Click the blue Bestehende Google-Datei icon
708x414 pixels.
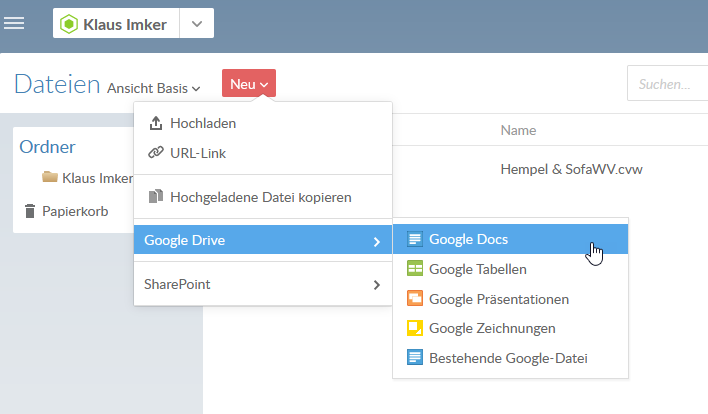[415, 357]
